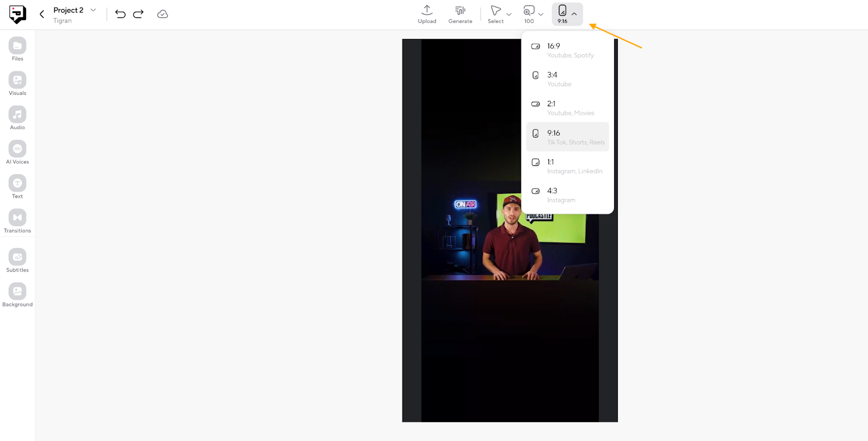Click the Podcastle logo icon
Viewport: 868px width, 441px height.
tap(17, 14)
